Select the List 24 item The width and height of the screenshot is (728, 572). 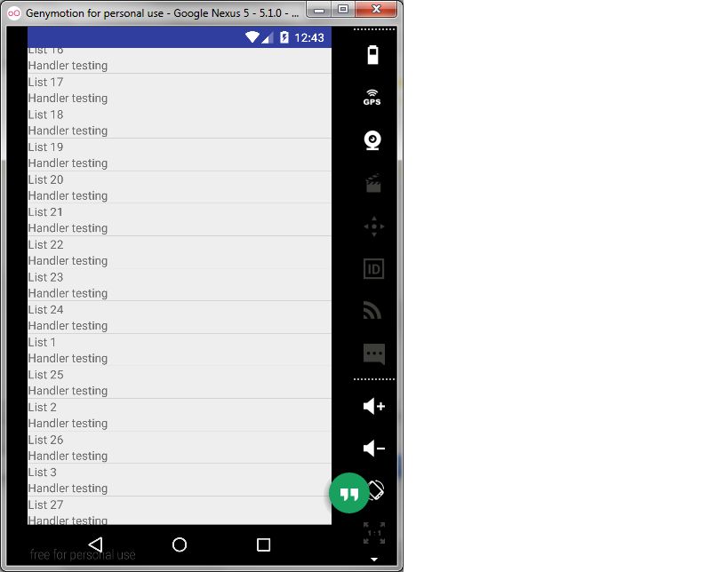(180, 317)
